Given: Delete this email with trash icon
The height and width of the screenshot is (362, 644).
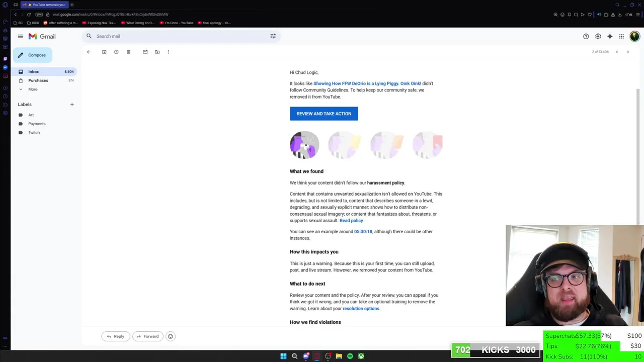Looking at the screenshot, I should tap(128, 52).
